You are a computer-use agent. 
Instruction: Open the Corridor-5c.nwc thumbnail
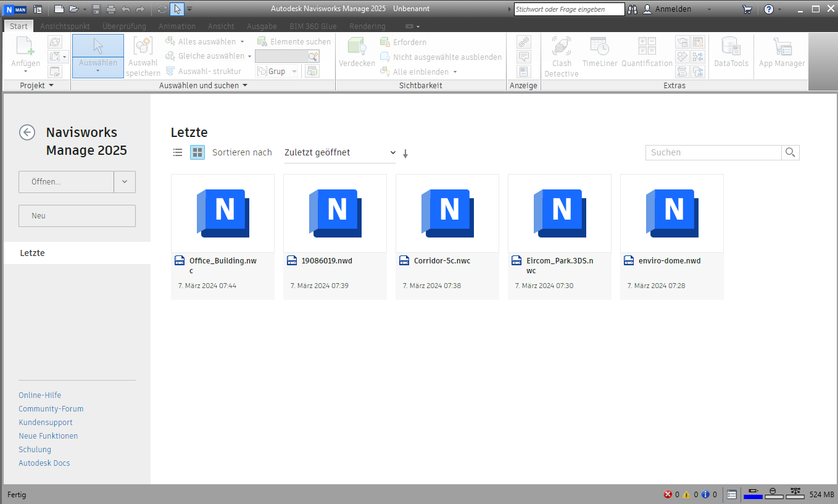click(447, 213)
